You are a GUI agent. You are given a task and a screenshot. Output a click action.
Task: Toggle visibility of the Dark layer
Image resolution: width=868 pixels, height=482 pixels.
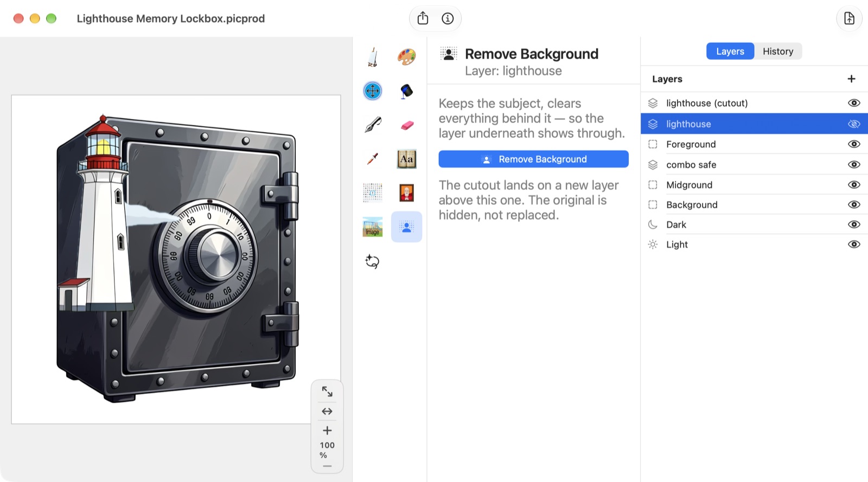[x=854, y=224]
